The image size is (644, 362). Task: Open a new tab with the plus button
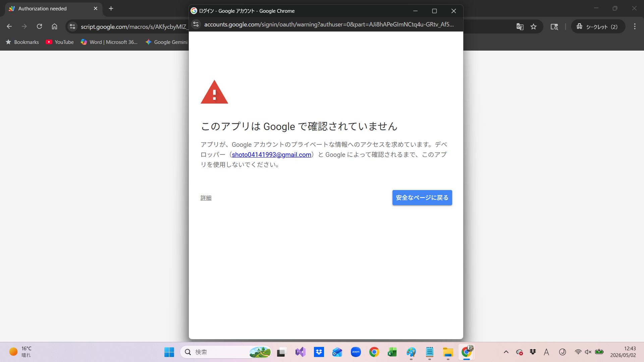pyautogui.click(x=111, y=8)
